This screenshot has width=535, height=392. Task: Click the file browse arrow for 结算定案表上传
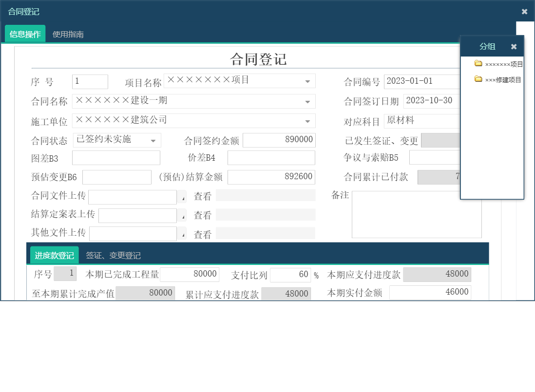click(x=182, y=215)
